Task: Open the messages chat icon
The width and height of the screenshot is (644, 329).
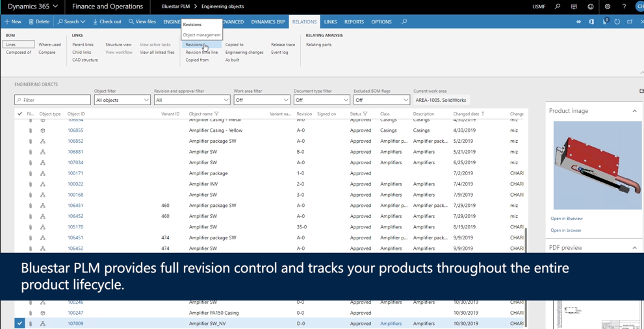Action: pos(574,6)
